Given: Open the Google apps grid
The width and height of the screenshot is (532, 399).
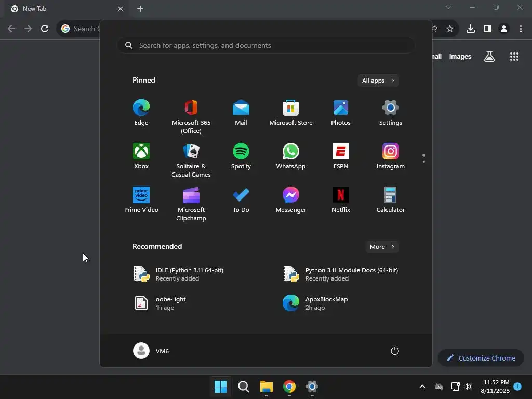Looking at the screenshot, I should click(x=514, y=56).
